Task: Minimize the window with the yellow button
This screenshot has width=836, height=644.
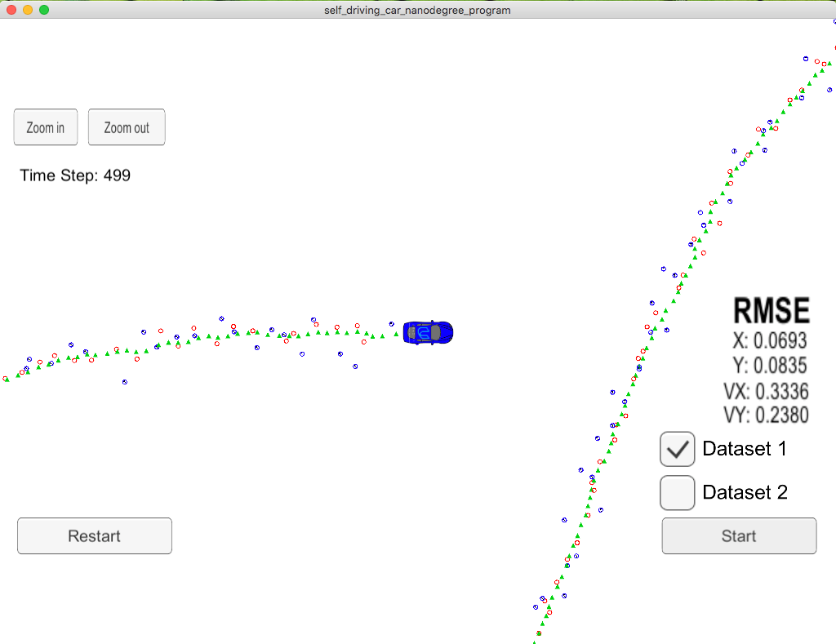Action: point(28,10)
